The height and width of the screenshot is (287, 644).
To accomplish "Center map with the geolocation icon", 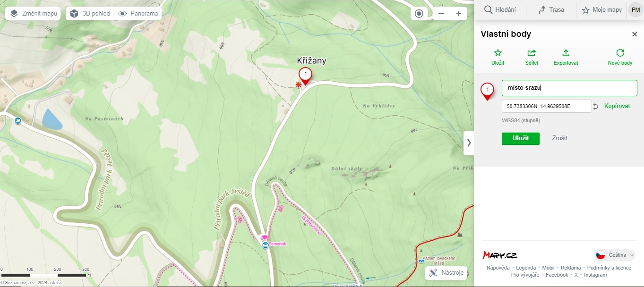I will coord(419,14).
